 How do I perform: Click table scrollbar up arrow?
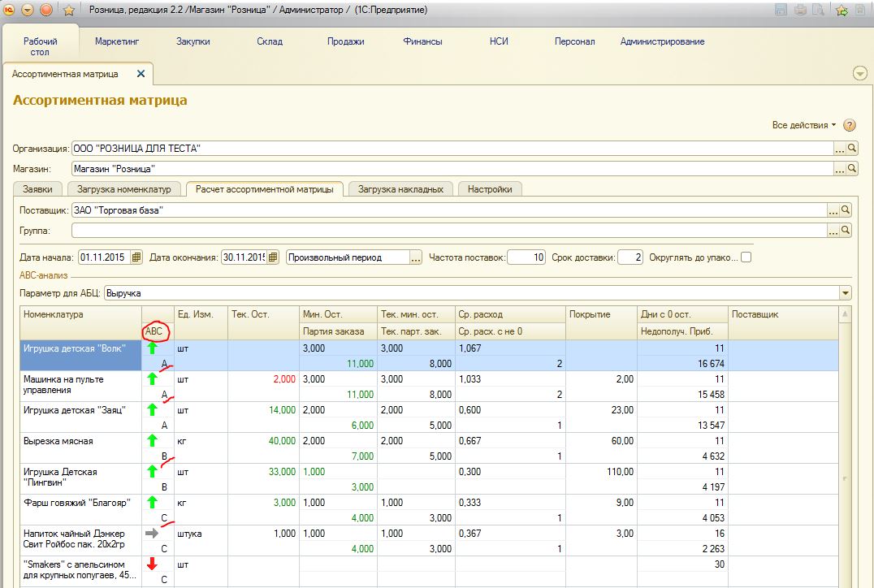pyautogui.click(x=845, y=313)
